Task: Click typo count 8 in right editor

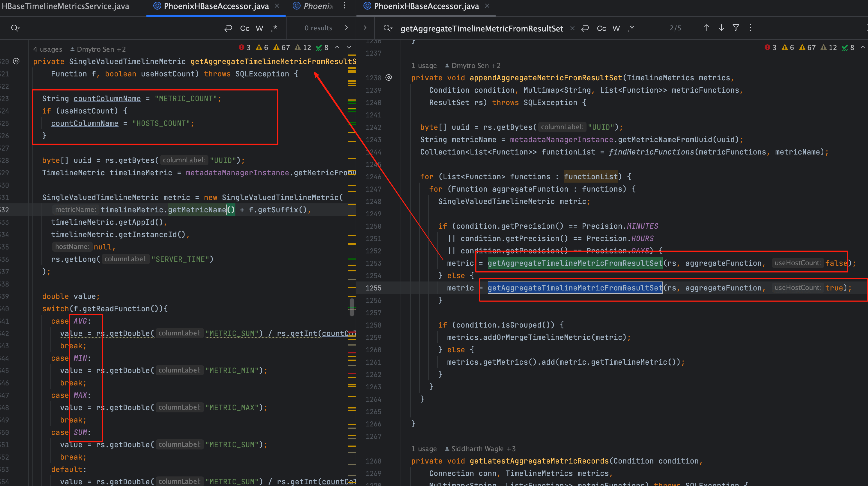Action: [848, 47]
